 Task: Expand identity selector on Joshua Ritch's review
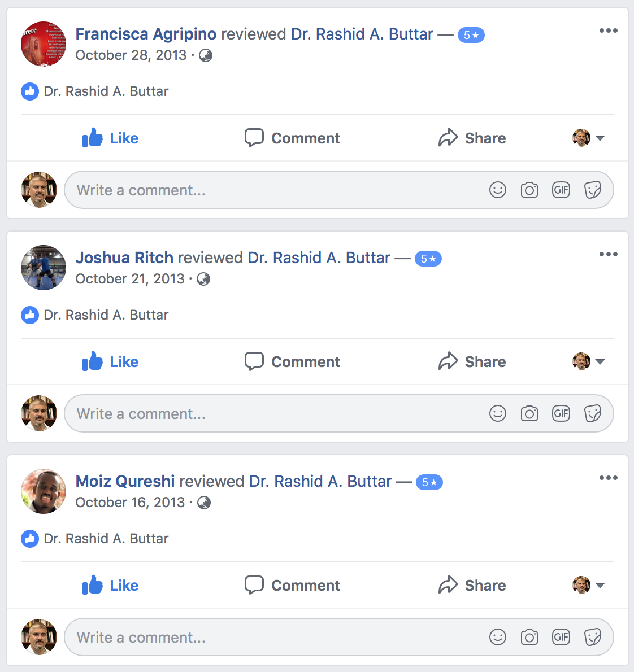click(x=589, y=362)
